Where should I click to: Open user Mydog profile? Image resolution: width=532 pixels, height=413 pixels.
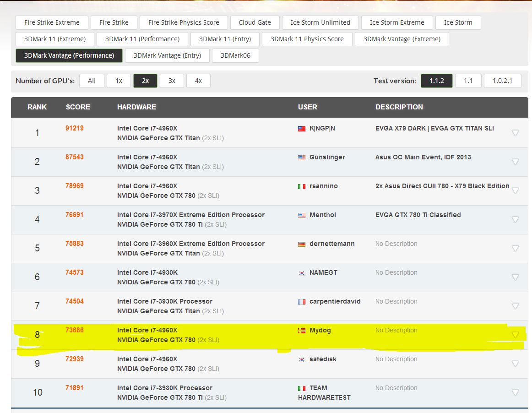320,330
